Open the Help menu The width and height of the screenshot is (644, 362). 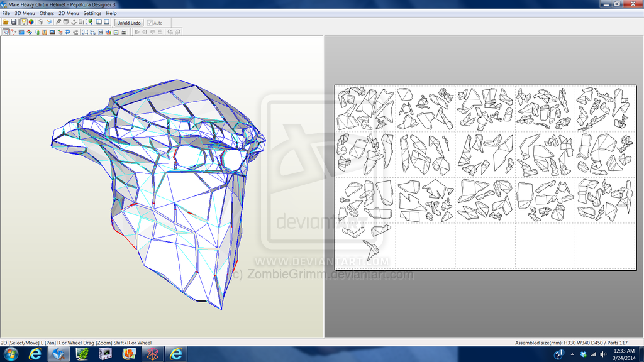click(111, 13)
